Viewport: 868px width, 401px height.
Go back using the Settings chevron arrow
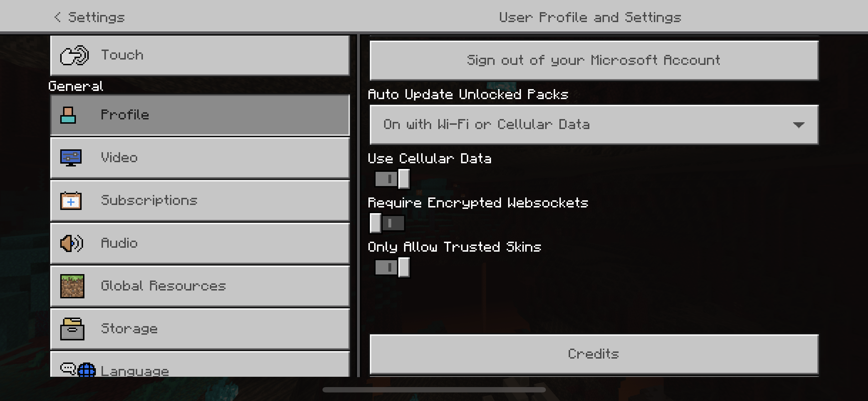click(x=57, y=17)
